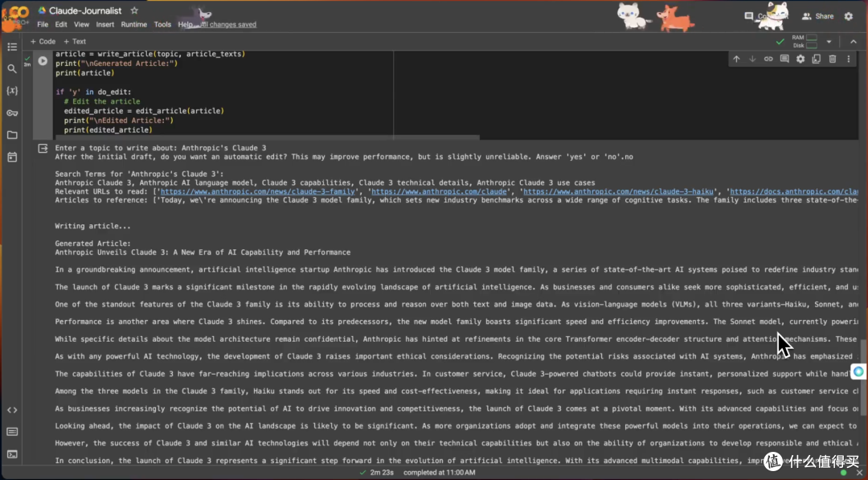Open the find and replace search panel
Screen dimensions: 868x480
click(12, 69)
